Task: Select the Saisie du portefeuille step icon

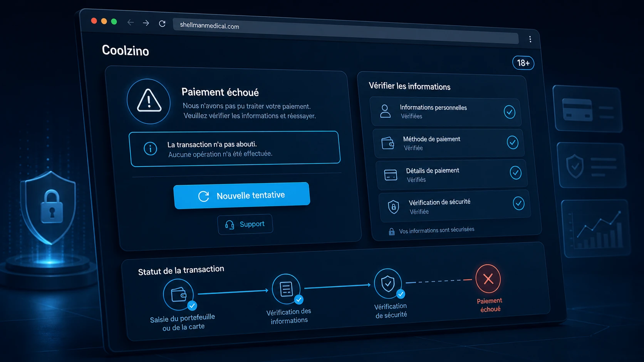Action: pos(179,295)
